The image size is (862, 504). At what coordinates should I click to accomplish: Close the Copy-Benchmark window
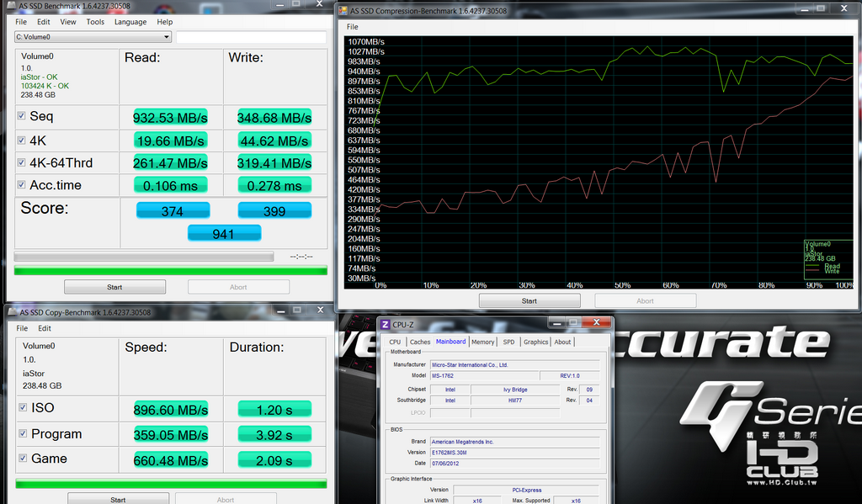click(321, 310)
